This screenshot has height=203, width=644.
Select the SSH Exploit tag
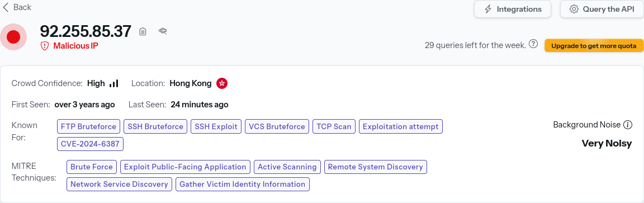(x=216, y=126)
